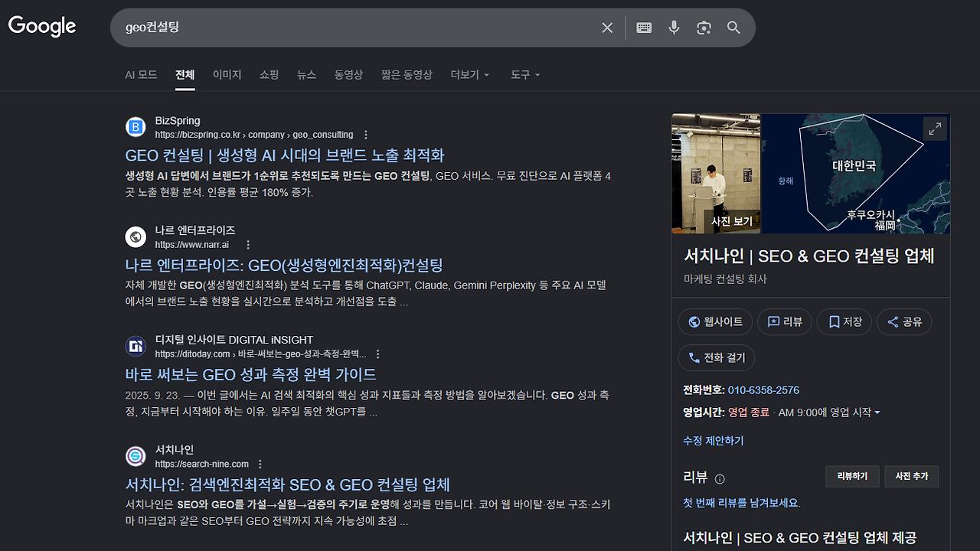Search by image using Google Lens icon

point(703,28)
